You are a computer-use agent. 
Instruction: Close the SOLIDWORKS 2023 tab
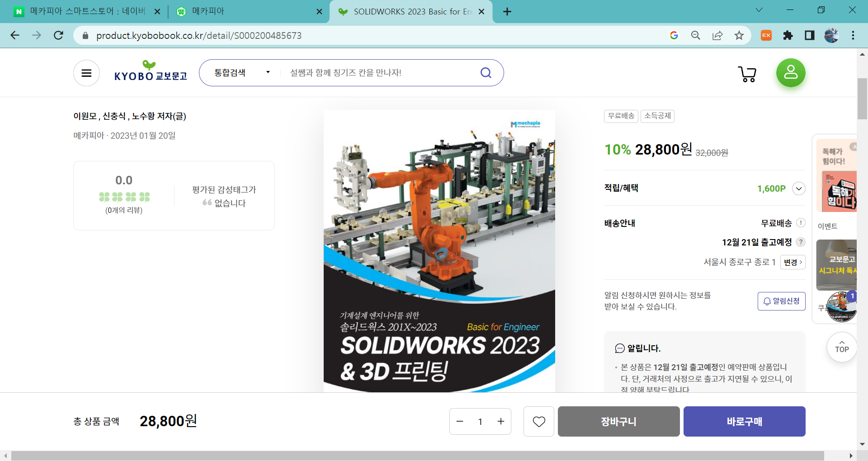point(481,12)
